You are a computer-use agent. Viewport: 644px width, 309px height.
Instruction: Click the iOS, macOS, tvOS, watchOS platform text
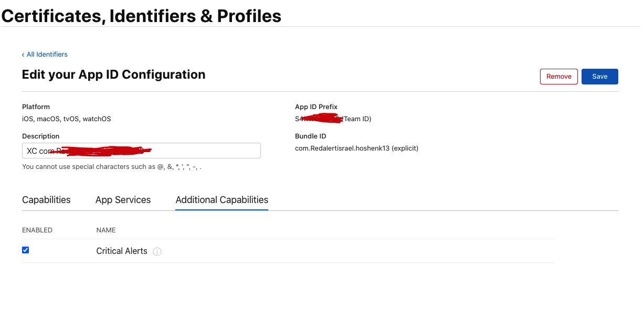pyautogui.click(x=67, y=119)
